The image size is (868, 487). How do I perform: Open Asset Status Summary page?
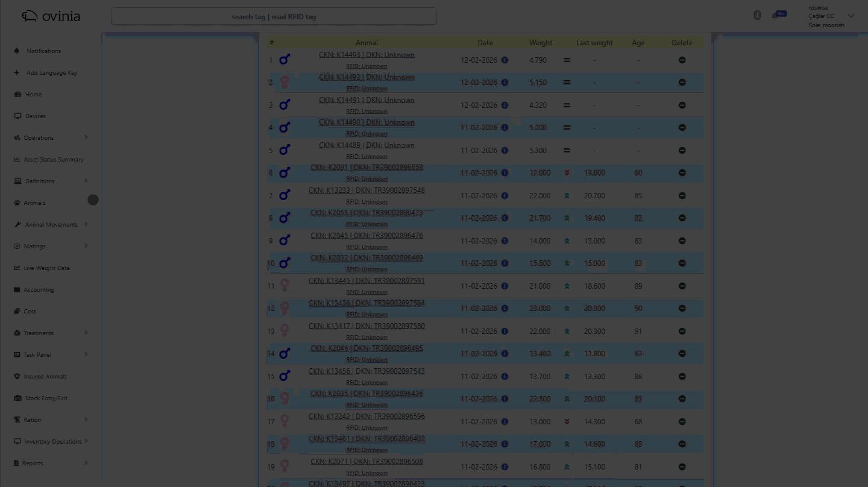[x=53, y=160]
